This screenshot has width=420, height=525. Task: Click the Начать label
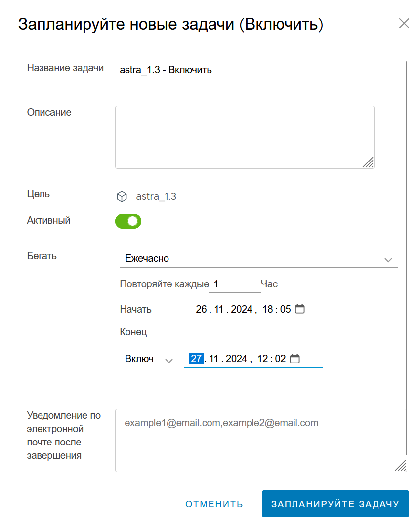coord(136,309)
